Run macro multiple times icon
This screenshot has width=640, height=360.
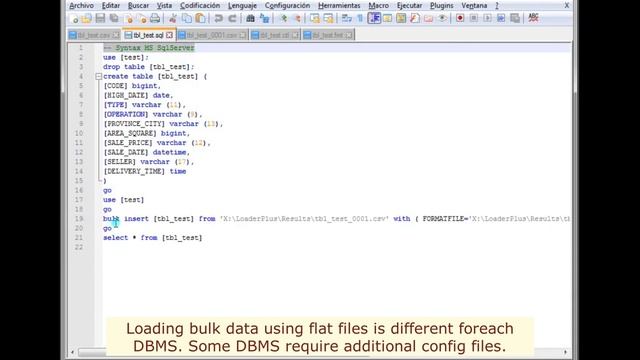coord(501,18)
